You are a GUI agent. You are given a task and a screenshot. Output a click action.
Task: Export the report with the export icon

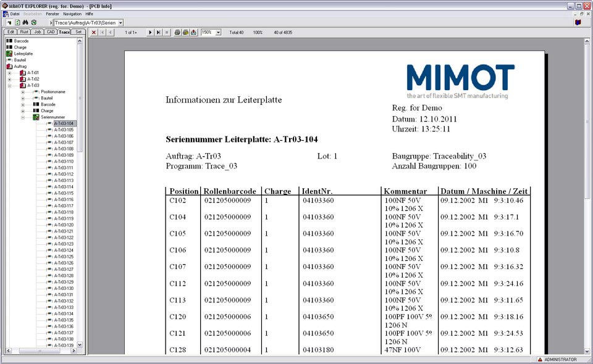click(x=193, y=33)
